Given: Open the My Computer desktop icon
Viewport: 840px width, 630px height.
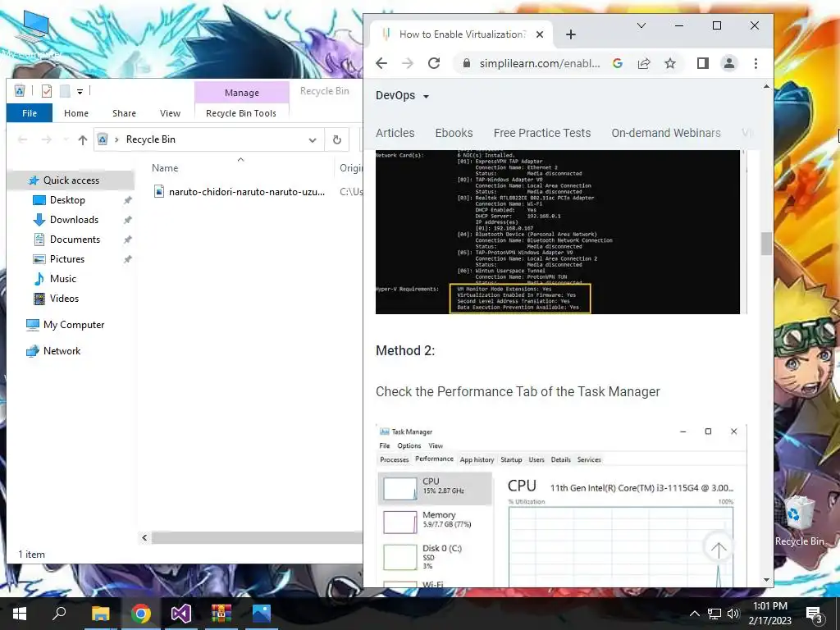Looking at the screenshot, I should [x=33, y=34].
